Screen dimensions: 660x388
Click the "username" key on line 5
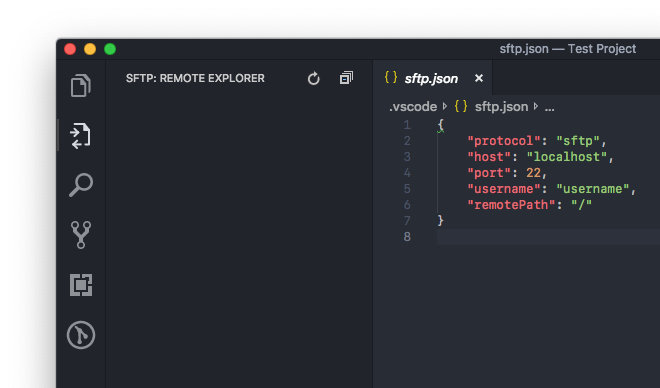[x=504, y=189]
